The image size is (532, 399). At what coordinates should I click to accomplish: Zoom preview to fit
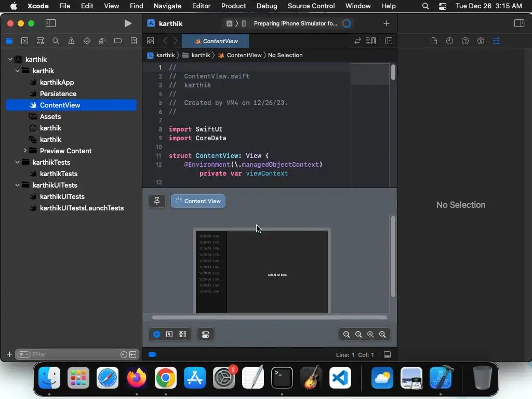tap(370, 334)
